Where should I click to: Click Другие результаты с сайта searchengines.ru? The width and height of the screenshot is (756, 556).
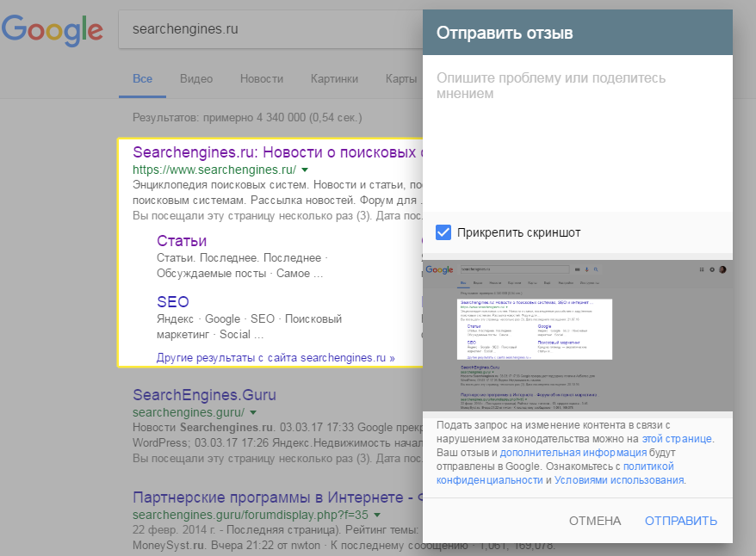click(276, 358)
